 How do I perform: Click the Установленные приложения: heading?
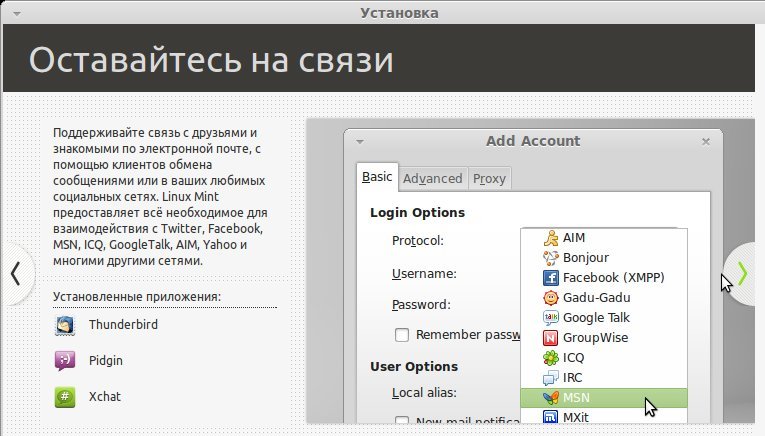pyautogui.click(x=137, y=297)
